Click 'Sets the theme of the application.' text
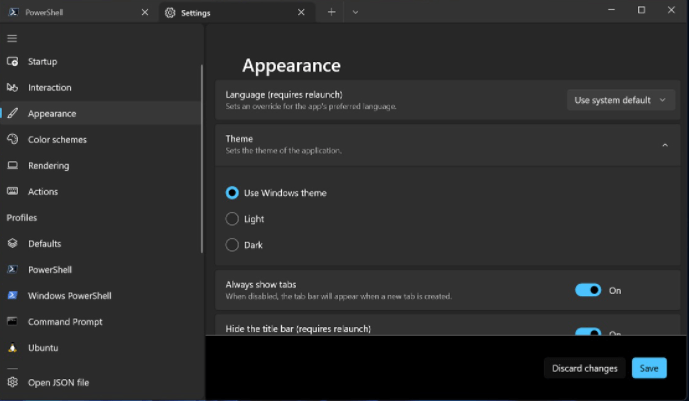Screen dimensions: 691x401 pyautogui.click(x=283, y=151)
